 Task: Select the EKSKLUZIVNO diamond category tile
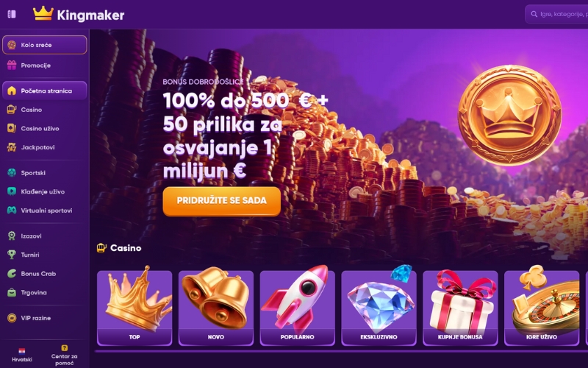(379, 308)
